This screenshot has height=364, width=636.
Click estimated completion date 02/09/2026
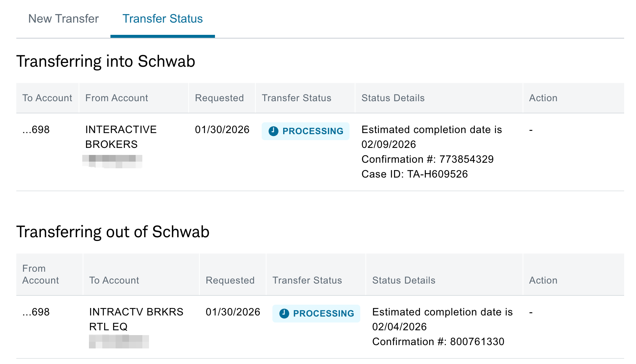click(388, 145)
